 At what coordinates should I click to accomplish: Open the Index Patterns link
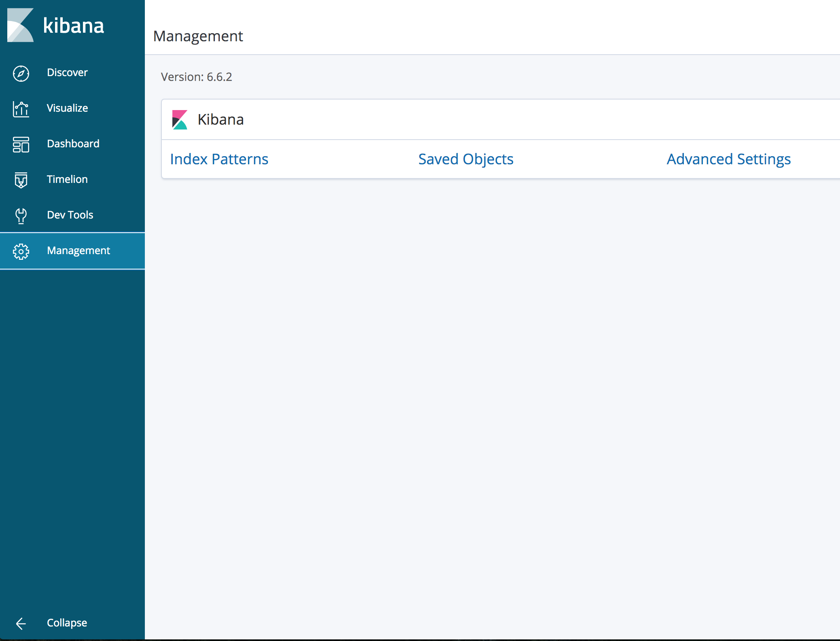pos(219,159)
